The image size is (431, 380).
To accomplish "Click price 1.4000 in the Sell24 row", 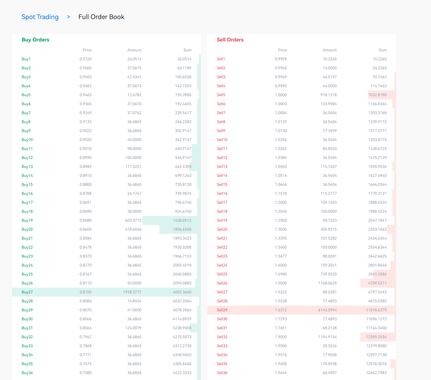I will pos(281,266).
